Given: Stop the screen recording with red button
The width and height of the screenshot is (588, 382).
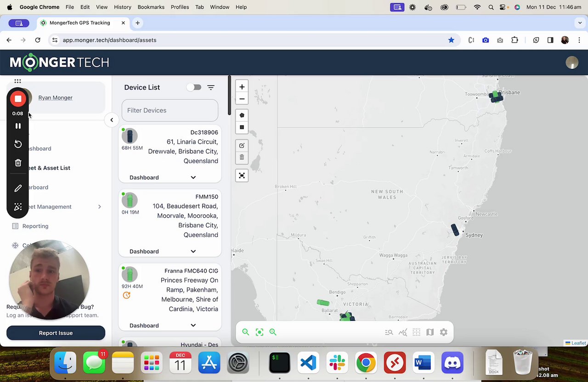Looking at the screenshot, I should [x=18, y=99].
